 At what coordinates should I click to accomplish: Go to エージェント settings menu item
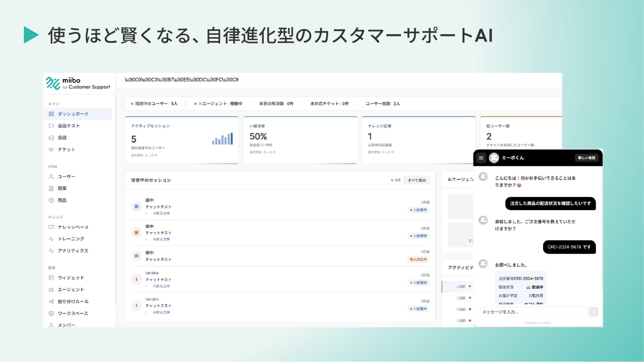click(x=71, y=289)
